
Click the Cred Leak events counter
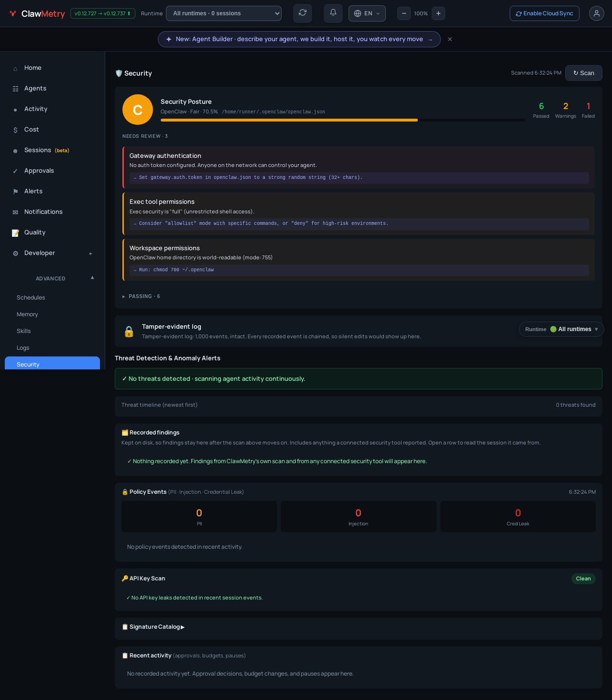click(x=518, y=516)
